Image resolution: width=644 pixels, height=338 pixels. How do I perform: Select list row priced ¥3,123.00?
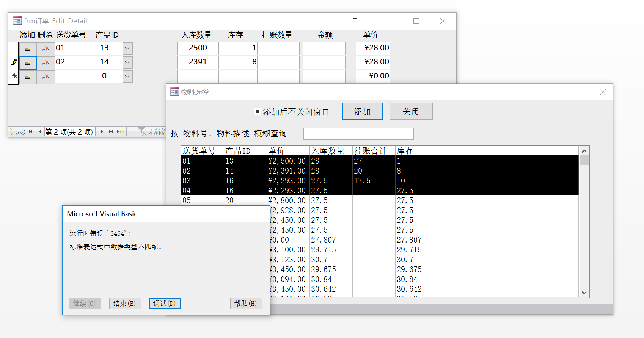pyautogui.click(x=424, y=259)
